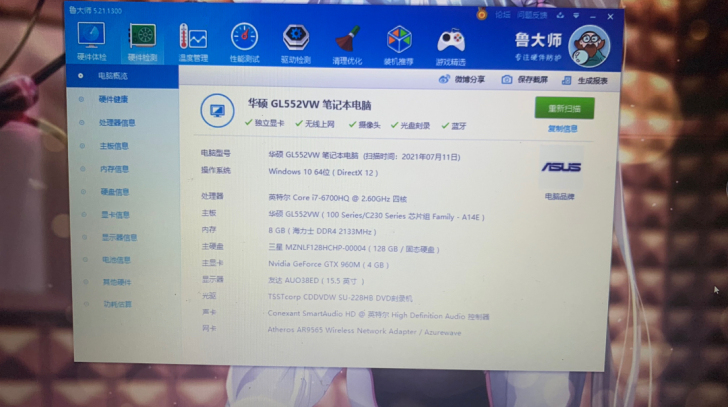The height and width of the screenshot is (407, 728).
Task: Select 功耗估算 in sidebar
Action: coord(117,304)
